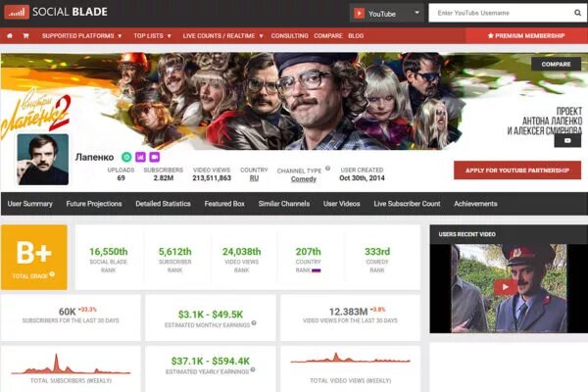
Task: Click the monthly earnings help icon
Action: point(254,323)
